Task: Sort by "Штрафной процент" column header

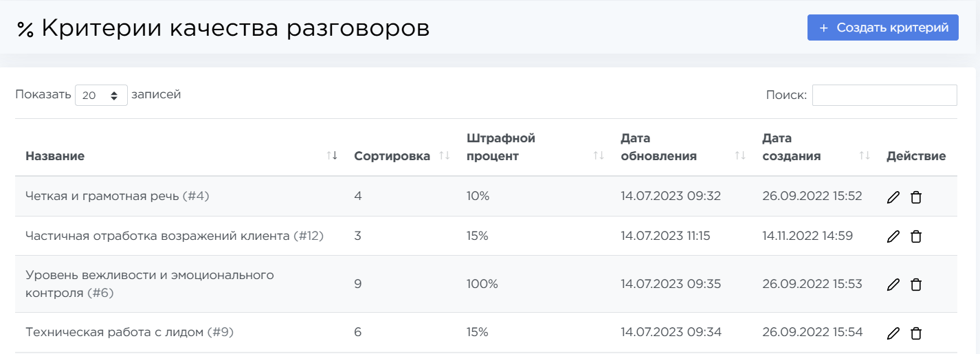Action: 500,147
